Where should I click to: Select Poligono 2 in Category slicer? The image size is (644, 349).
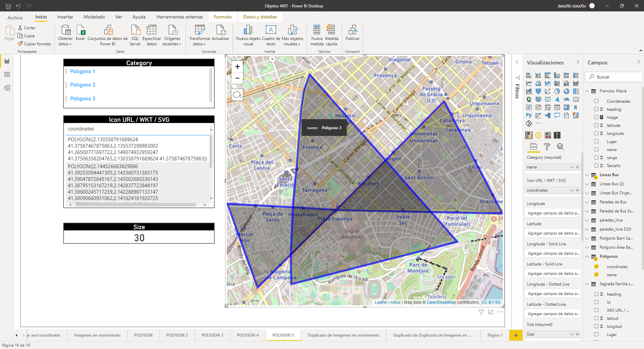point(83,85)
